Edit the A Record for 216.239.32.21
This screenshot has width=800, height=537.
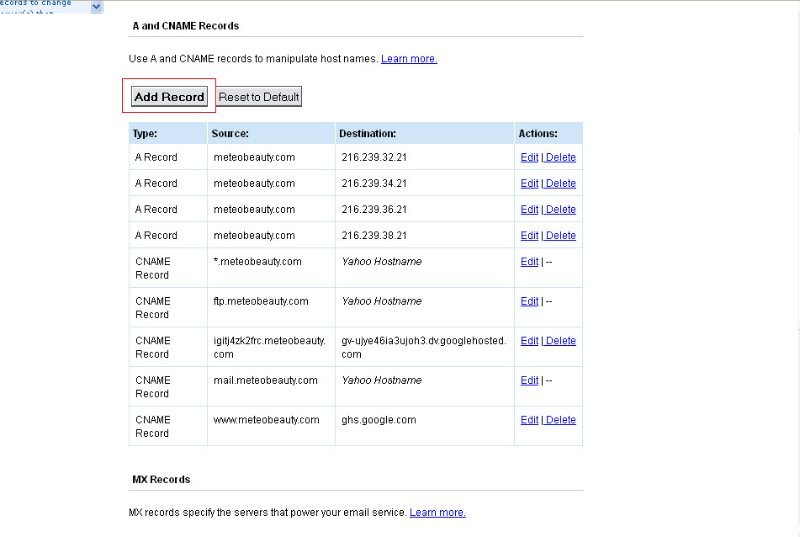click(x=529, y=158)
